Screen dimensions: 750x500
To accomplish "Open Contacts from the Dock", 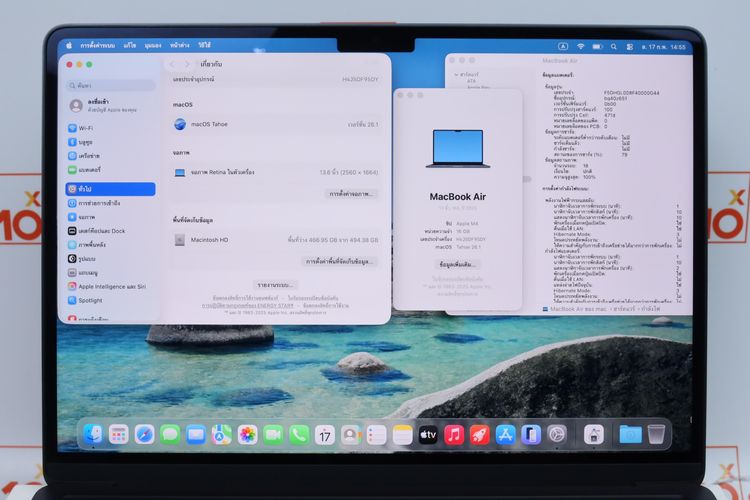I will 351,435.
